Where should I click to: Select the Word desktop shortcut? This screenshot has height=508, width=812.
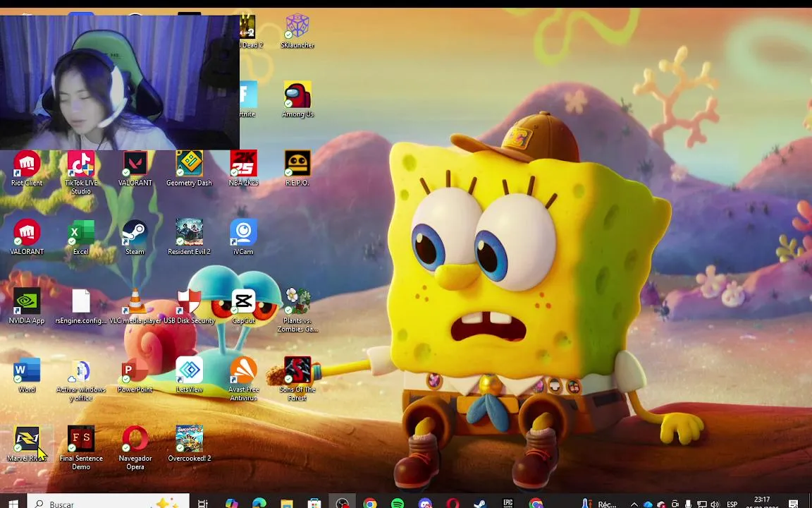click(x=27, y=375)
